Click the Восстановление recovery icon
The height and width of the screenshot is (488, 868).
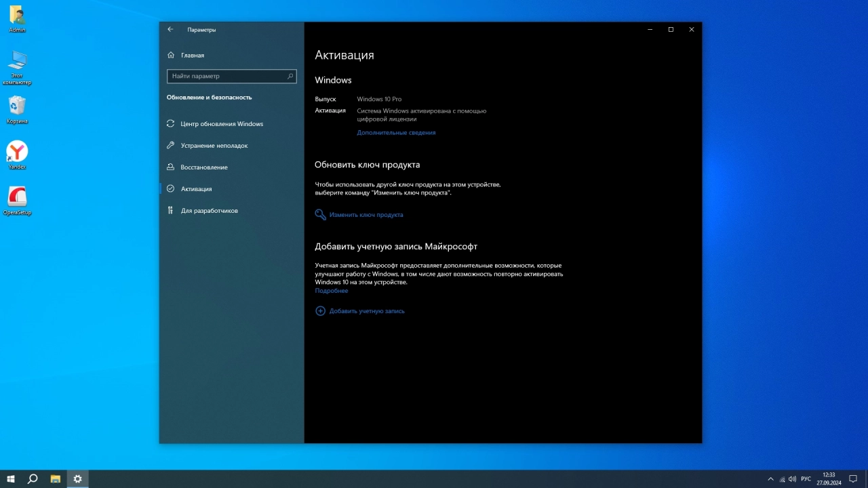[171, 167]
